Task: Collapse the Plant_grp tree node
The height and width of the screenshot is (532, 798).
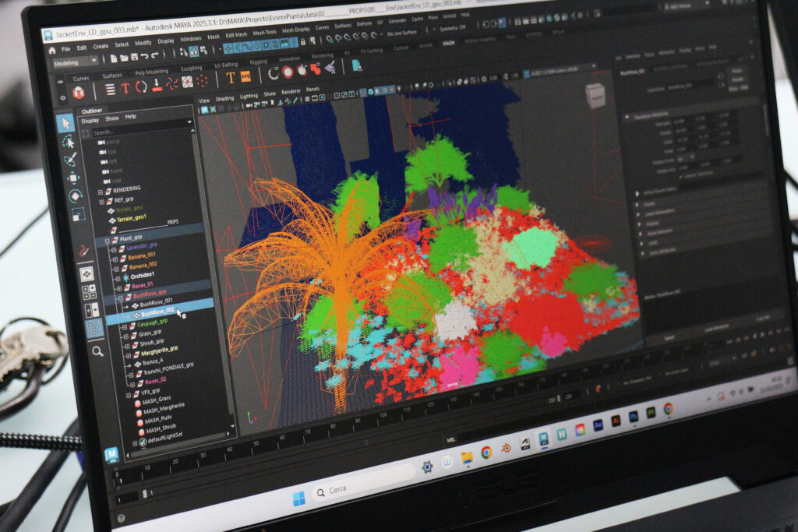Action: click(108, 238)
